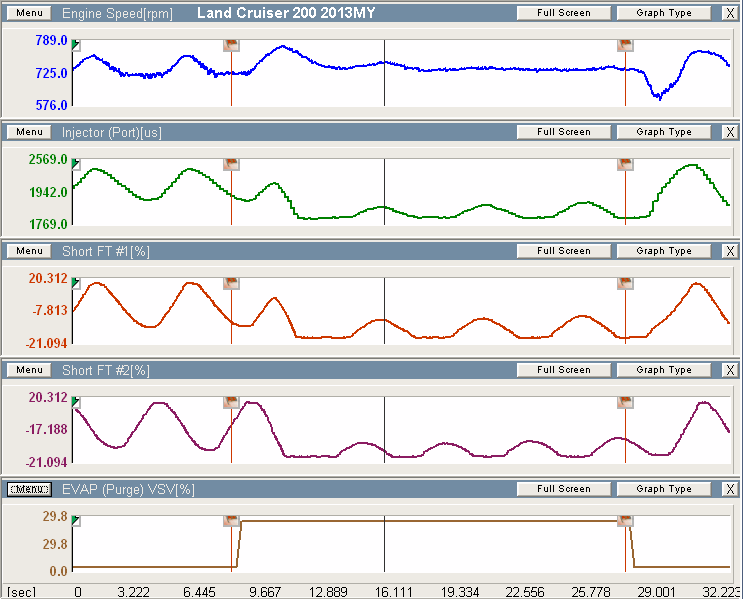Expand Short FT #1 graph to Full Screen
743x599 pixels.
(563, 251)
